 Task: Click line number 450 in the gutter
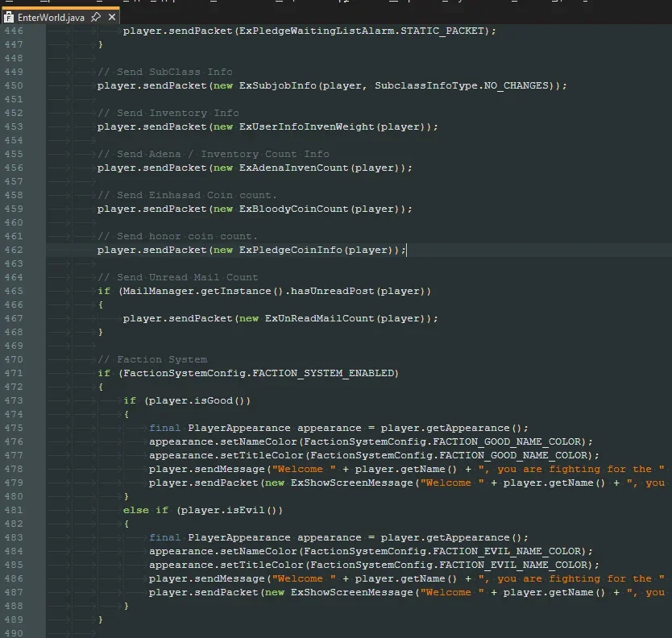[14, 85]
